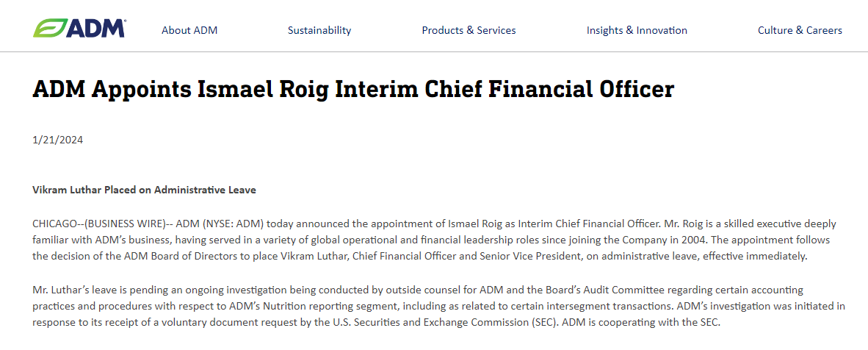Screen dimensions: 868x350
Task: Click the article headline about Ismael Roig
Action: (x=353, y=89)
